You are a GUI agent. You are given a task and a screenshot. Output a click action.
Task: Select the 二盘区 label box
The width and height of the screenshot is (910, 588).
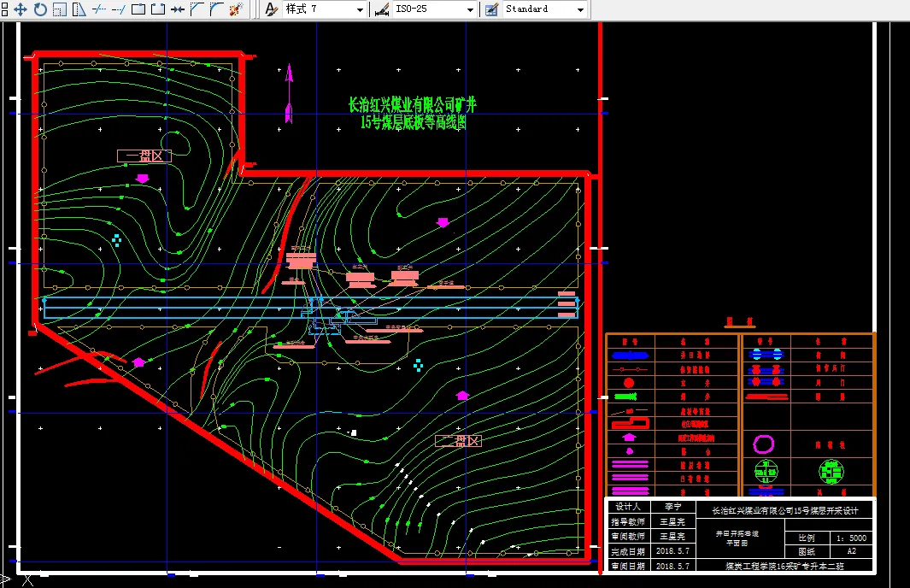[x=459, y=441]
